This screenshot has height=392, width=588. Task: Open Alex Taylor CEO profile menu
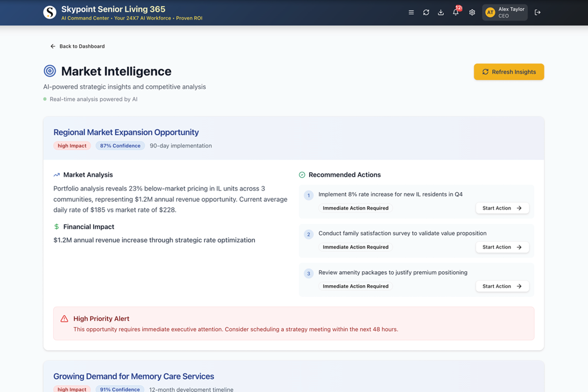coord(505,13)
